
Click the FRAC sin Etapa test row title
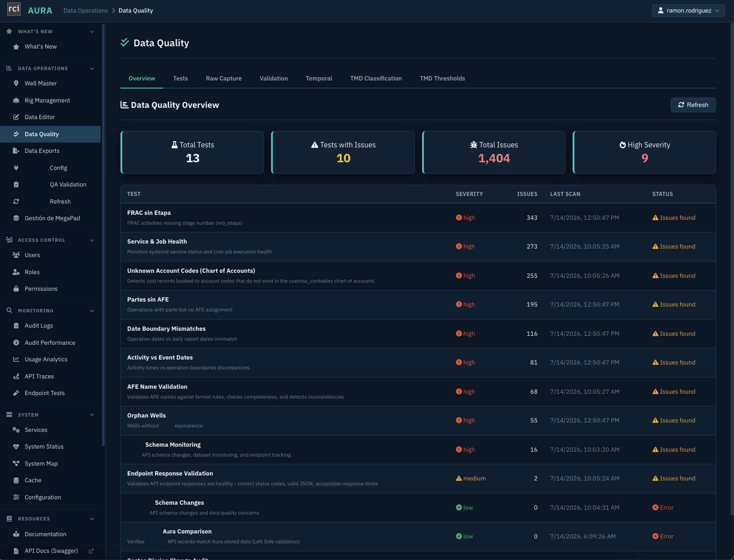click(149, 213)
